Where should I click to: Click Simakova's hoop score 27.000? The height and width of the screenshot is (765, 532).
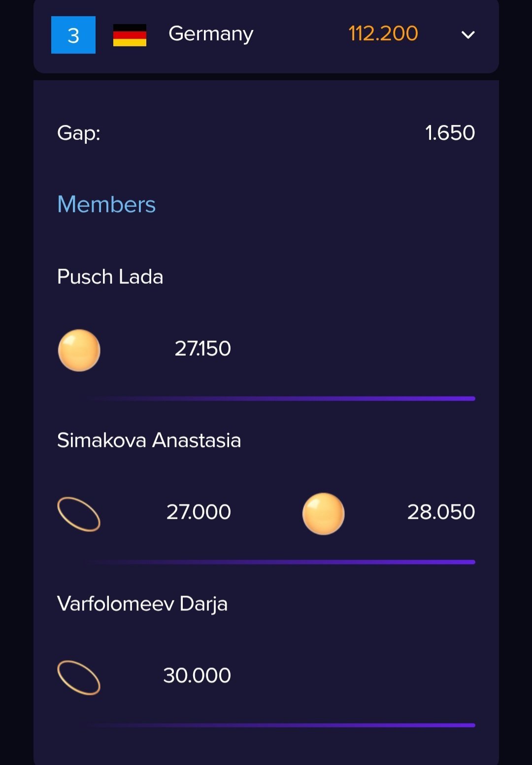tap(199, 512)
